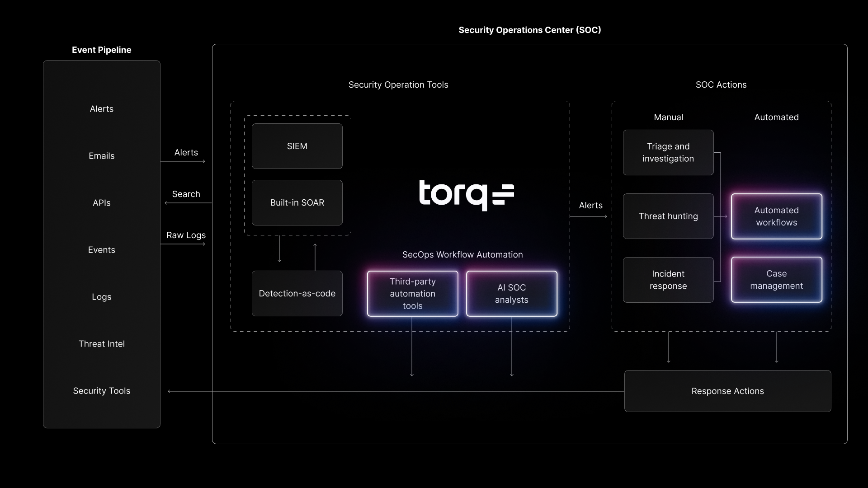This screenshot has height=488, width=868.
Task: Select the Third-party automation tools block
Action: click(x=412, y=293)
